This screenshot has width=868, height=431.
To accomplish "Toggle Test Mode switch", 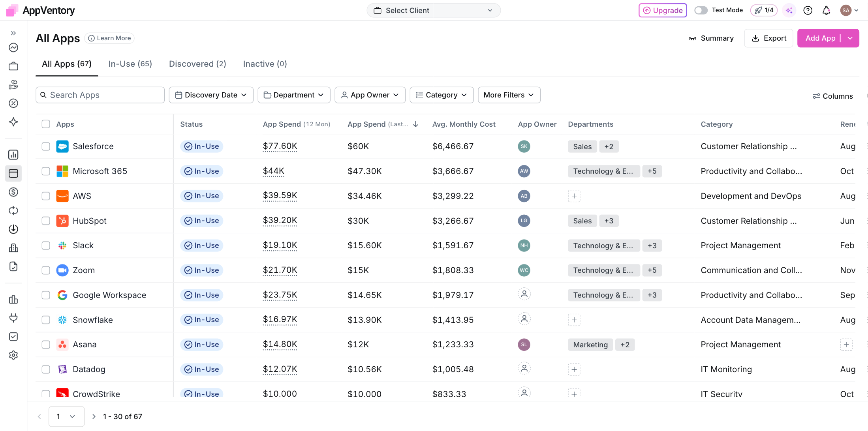I will point(701,10).
